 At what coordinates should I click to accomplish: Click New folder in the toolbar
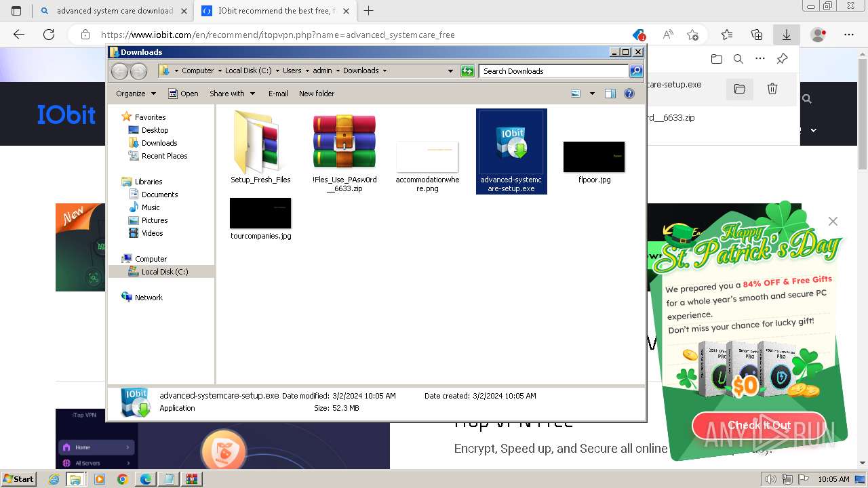(317, 94)
